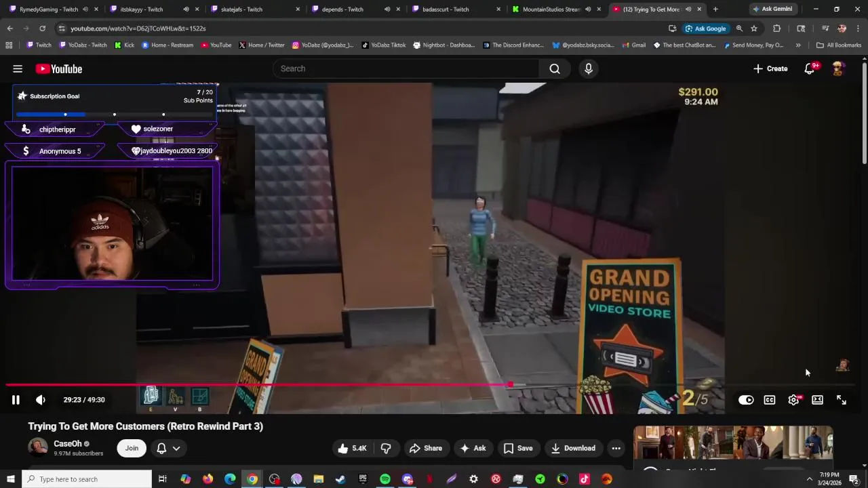Viewport: 868px width, 488px height.
Task: Open the Chrome media controls icon
Action: point(825,28)
